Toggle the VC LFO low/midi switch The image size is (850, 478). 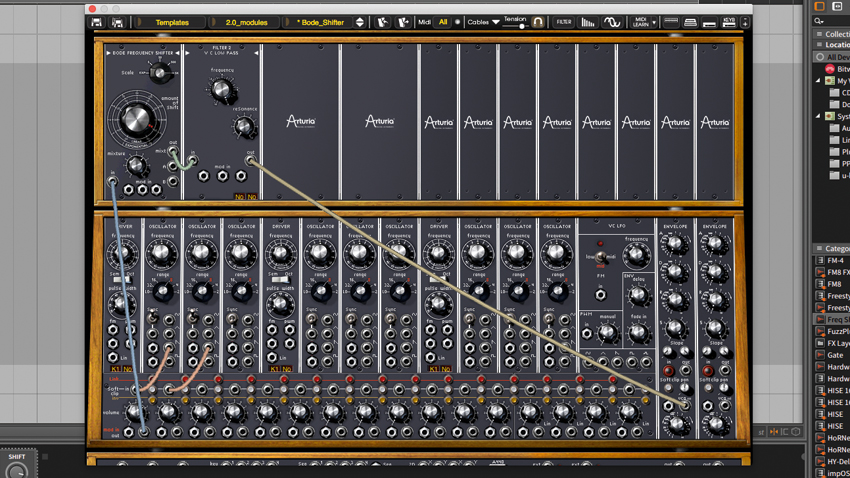point(600,257)
